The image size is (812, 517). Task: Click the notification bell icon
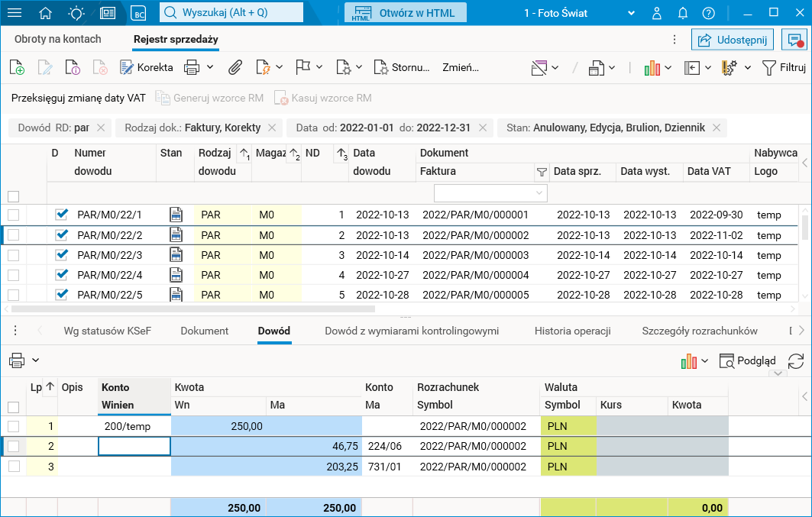point(682,13)
